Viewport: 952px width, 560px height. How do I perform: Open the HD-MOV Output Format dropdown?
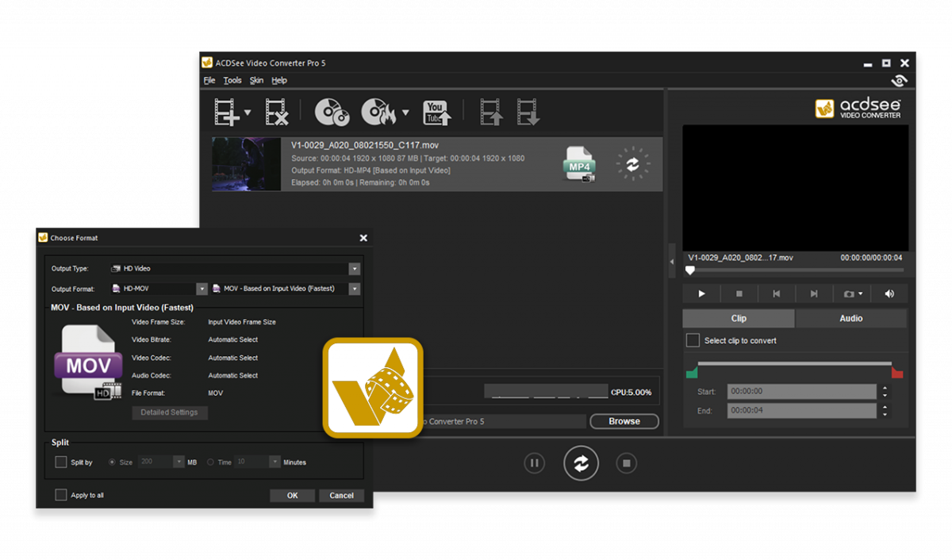[x=202, y=289]
